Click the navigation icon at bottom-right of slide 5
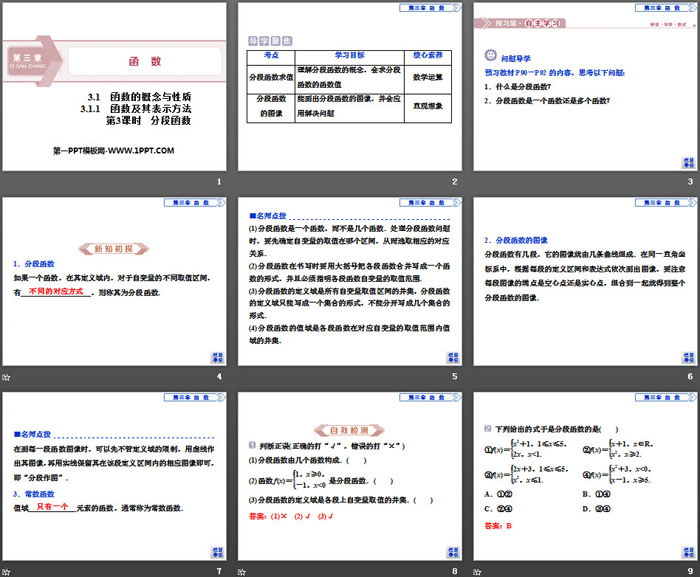The width and height of the screenshot is (700, 577). (453, 357)
